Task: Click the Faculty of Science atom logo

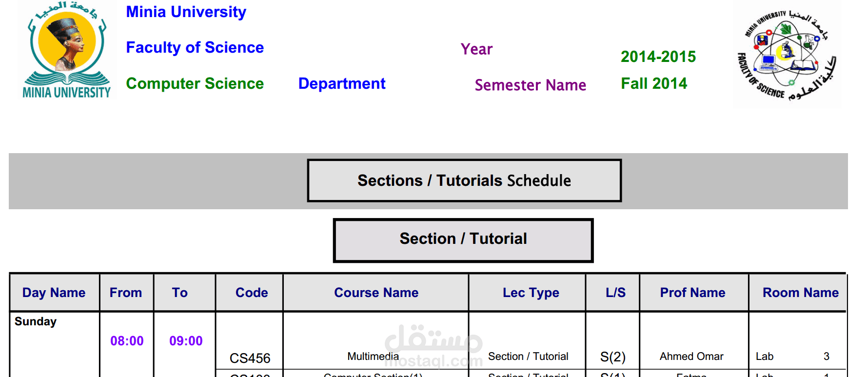Action: coord(787,55)
